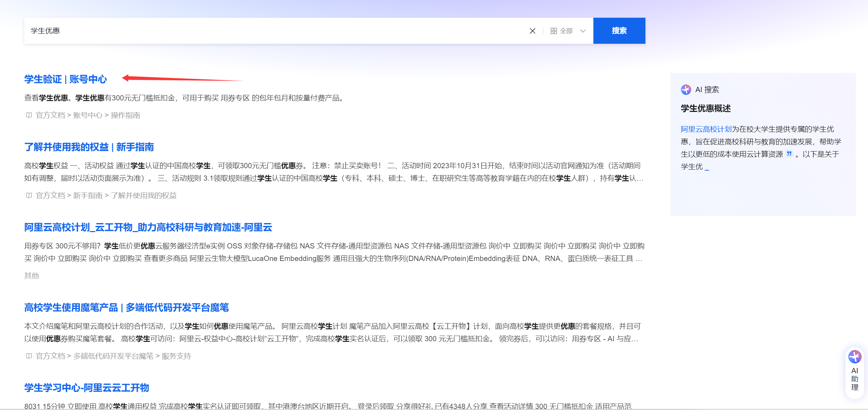This screenshot has height=410, width=868.
Task: Click the AI 搜索 sparkle icon
Action: [686, 90]
